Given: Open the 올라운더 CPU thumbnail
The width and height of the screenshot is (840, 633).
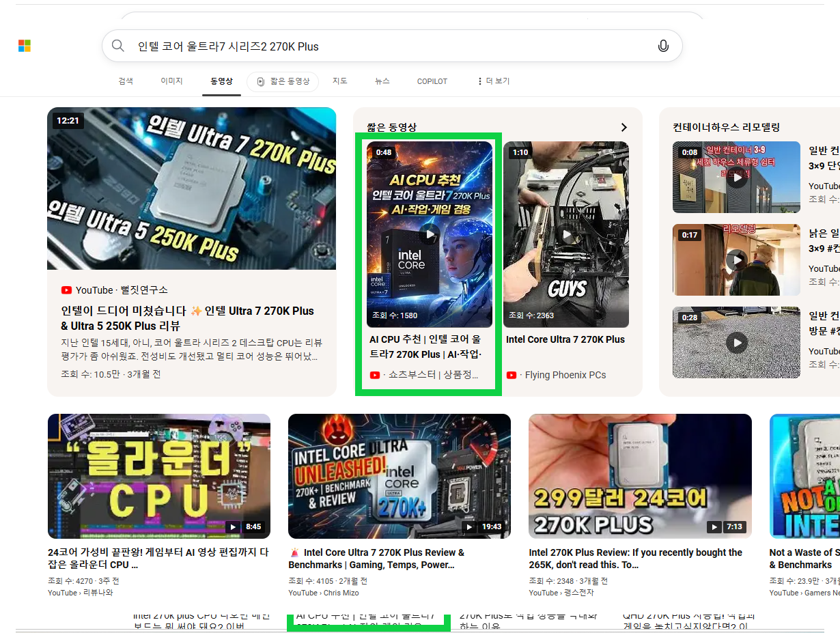Looking at the screenshot, I should point(159,476).
